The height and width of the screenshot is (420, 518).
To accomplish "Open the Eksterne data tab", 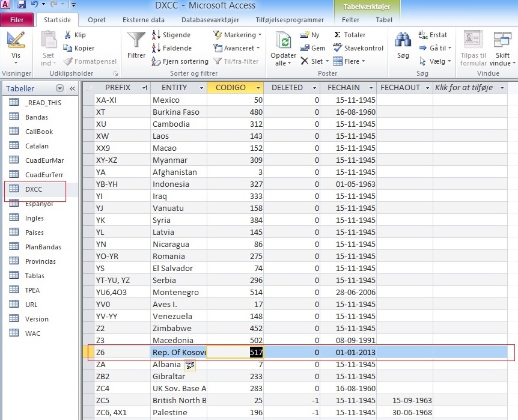I will [144, 20].
